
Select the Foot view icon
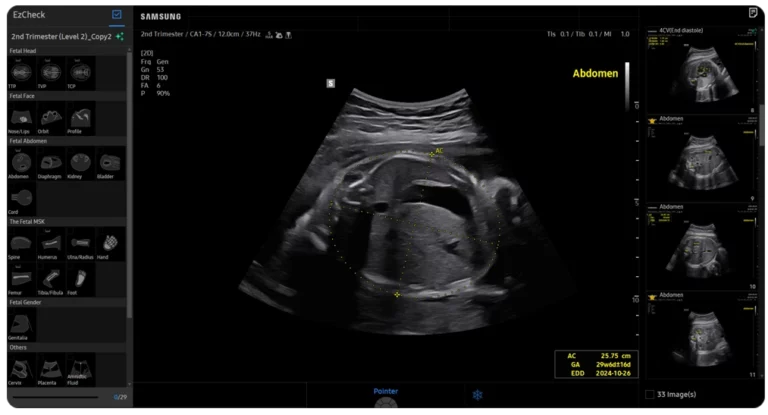click(81, 279)
